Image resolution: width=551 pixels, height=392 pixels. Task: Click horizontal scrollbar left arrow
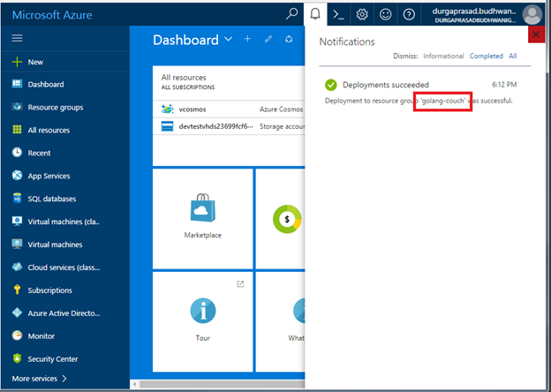(134, 384)
